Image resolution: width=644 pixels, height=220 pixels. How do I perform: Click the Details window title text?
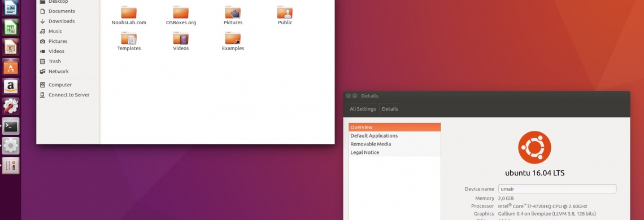pyautogui.click(x=369, y=96)
